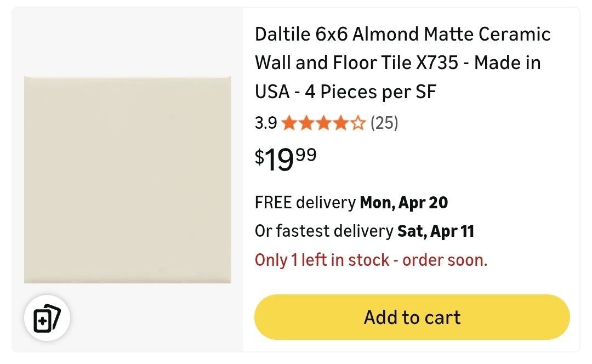Click the yellow Add to cart button
The height and width of the screenshot is (364, 592).
[412, 317]
